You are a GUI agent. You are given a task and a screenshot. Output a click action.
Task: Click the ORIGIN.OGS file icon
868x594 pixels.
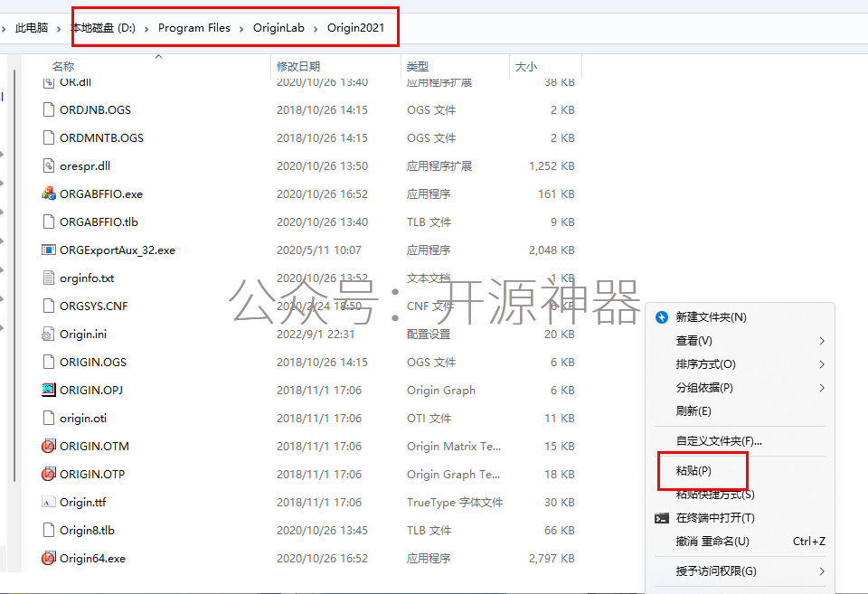pyautogui.click(x=49, y=362)
